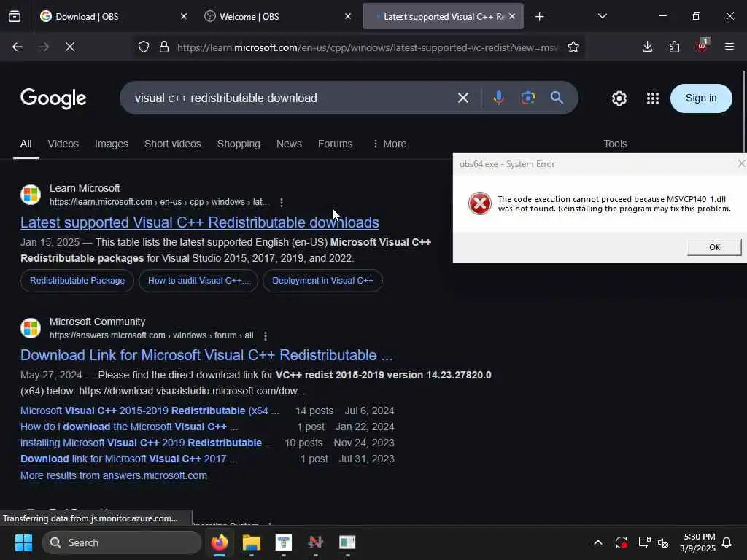The height and width of the screenshot is (560, 747).
Task: Open Firefox from the taskbar
Action: pyautogui.click(x=219, y=542)
